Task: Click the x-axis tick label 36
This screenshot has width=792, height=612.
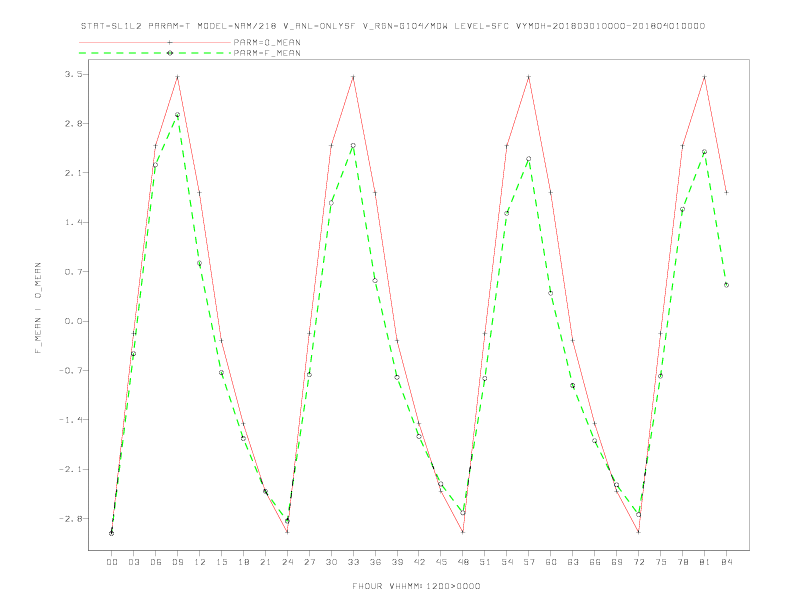Action: pyautogui.click(x=375, y=562)
